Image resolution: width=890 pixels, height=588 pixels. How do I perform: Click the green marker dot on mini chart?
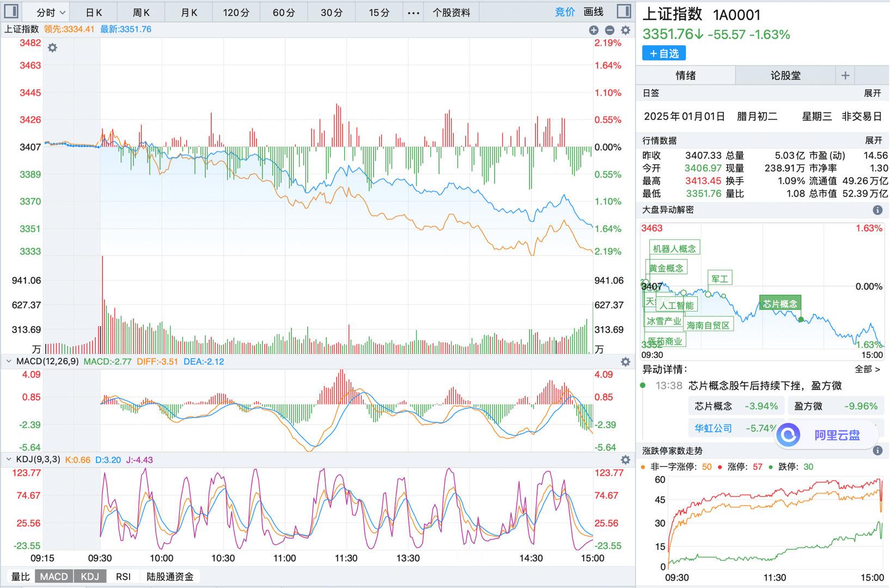(801, 320)
